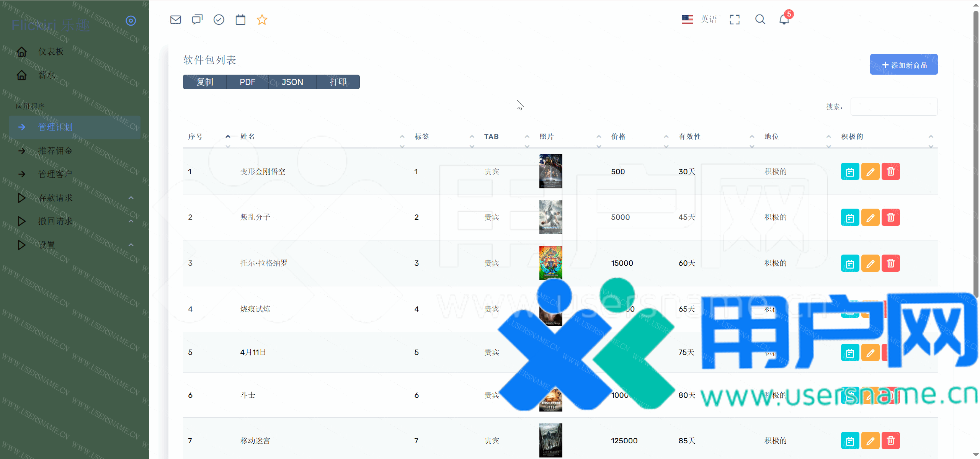Enter fullscreen mode via brackets icon
The width and height of the screenshot is (980, 459).
734,20
